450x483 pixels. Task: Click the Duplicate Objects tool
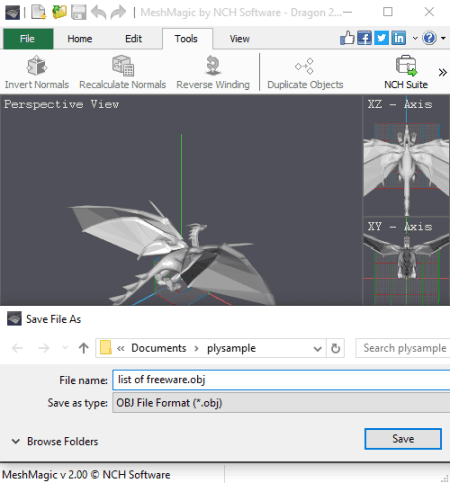[305, 73]
